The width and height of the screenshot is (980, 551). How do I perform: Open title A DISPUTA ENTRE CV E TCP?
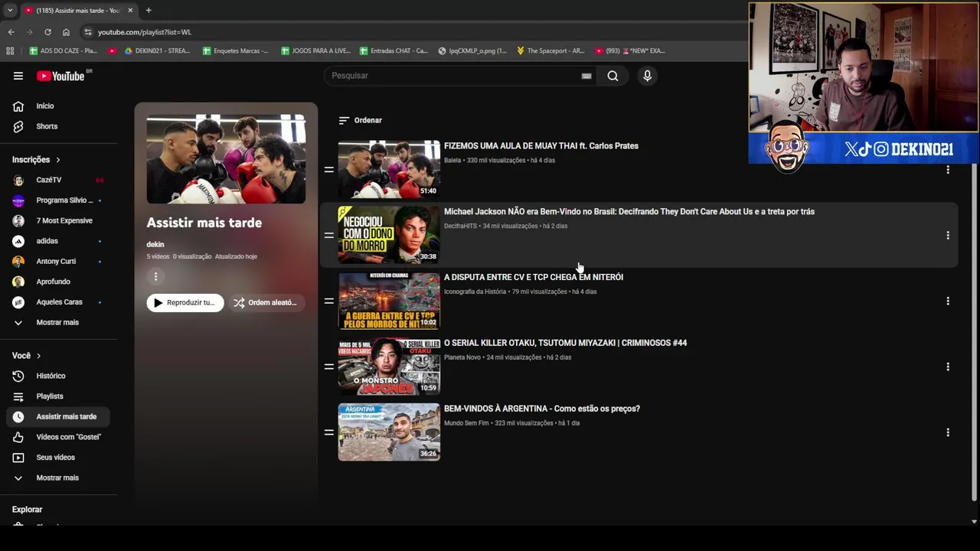point(534,277)
